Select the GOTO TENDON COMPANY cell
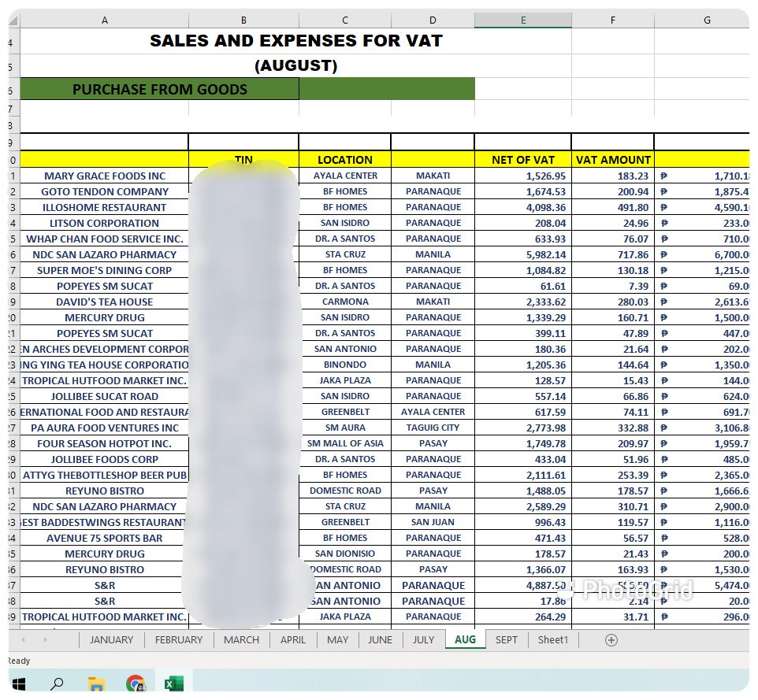This screenshot has width=758, height=700. (105, 192)
